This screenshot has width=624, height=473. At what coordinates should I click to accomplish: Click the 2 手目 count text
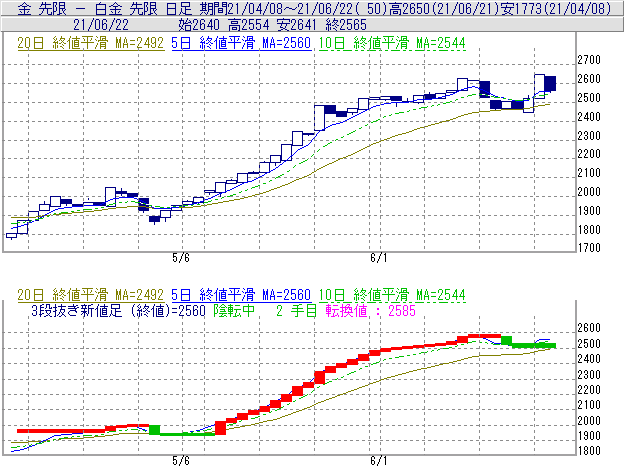(x=296, y=311)
